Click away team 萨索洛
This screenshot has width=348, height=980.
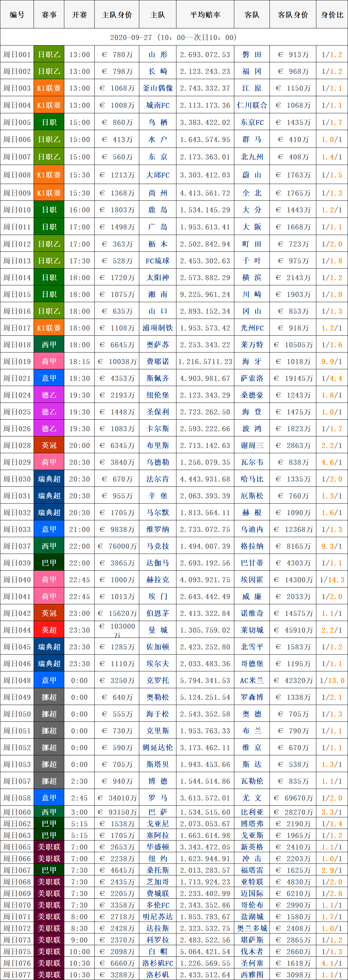coord(252,378)
